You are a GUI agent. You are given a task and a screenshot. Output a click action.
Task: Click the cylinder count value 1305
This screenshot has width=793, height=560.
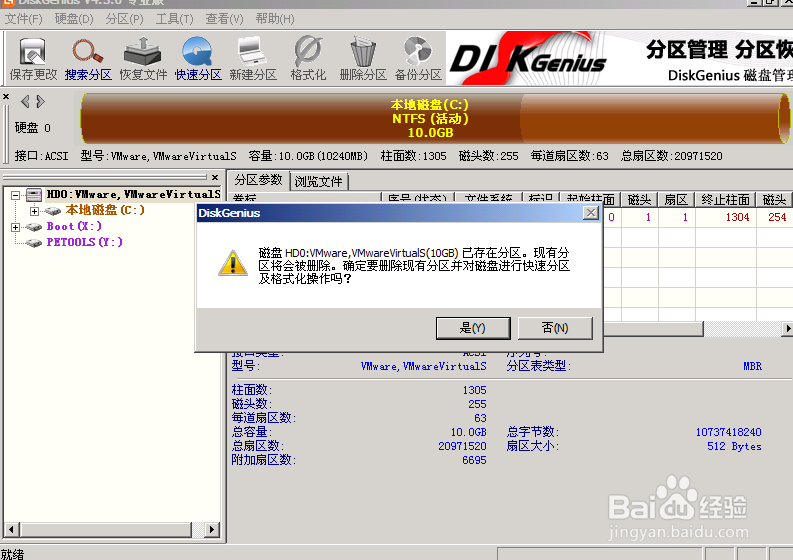(474, 391)
